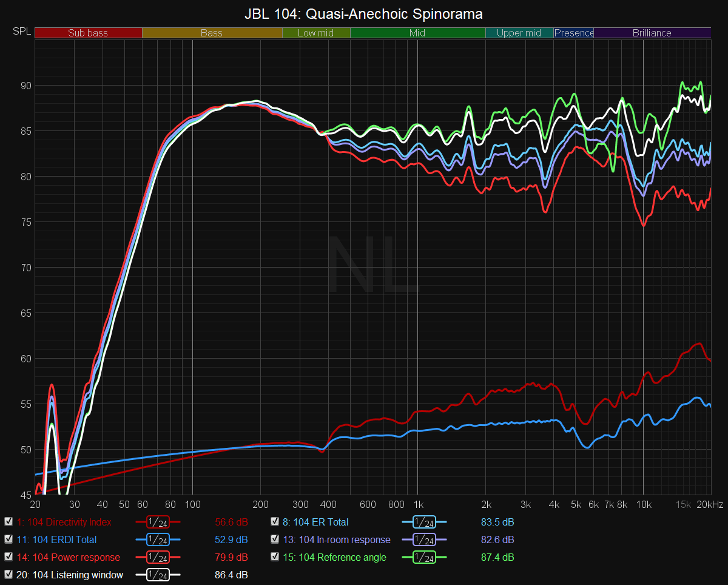This screenshot has width=728, height=585.
Task: Click the Mid frequency band label
Action: [417, 33]
